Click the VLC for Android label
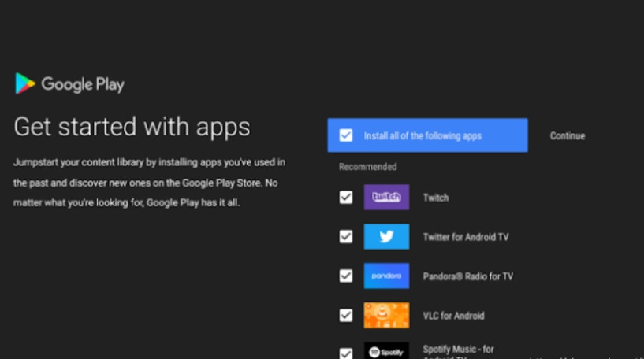 [453, 316]
